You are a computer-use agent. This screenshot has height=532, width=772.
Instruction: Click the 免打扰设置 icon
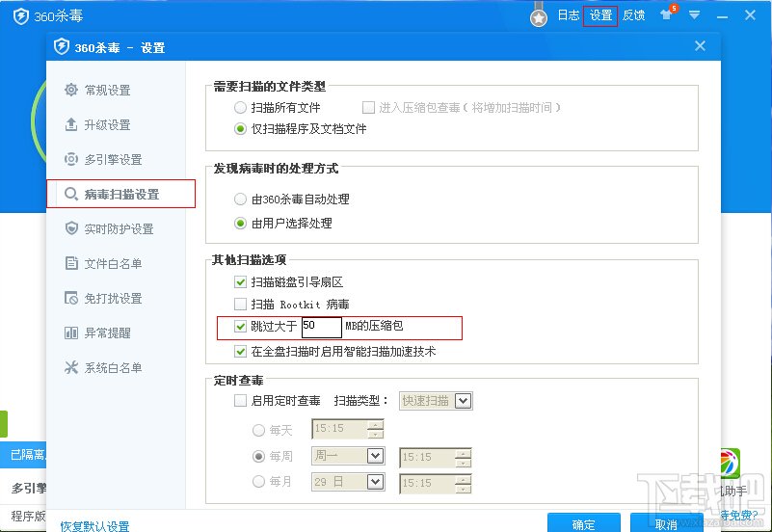(71, 298)
